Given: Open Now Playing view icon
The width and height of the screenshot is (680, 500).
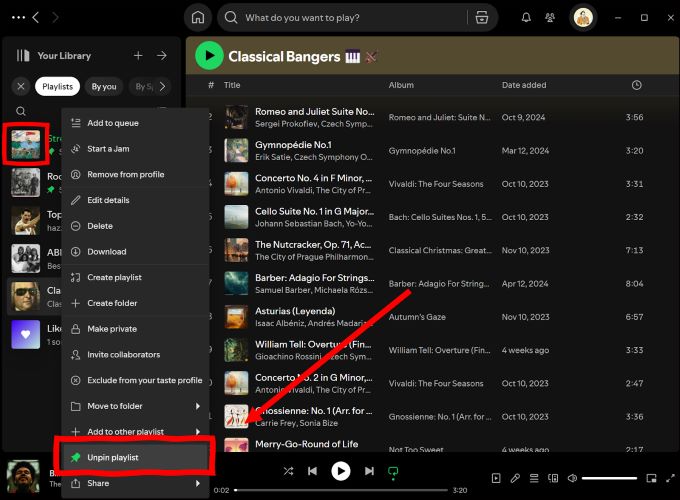Looking at the screenshot, I should (496, 478).
